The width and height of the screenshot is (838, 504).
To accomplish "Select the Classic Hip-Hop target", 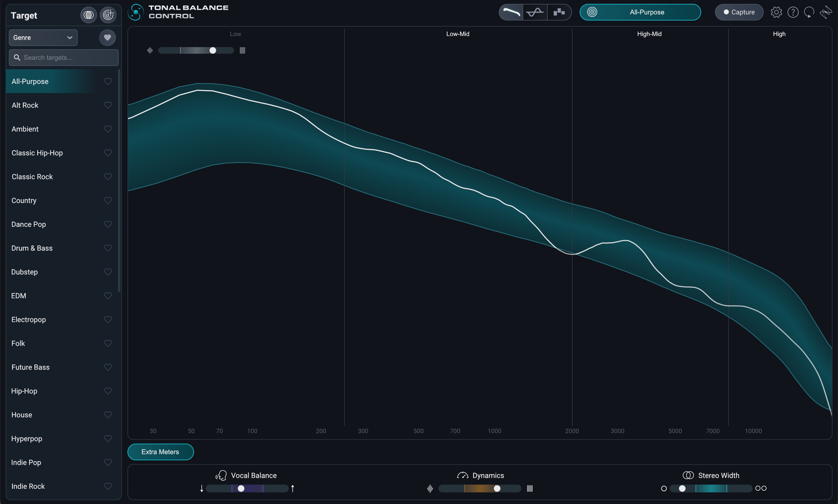I will [37, 153].
